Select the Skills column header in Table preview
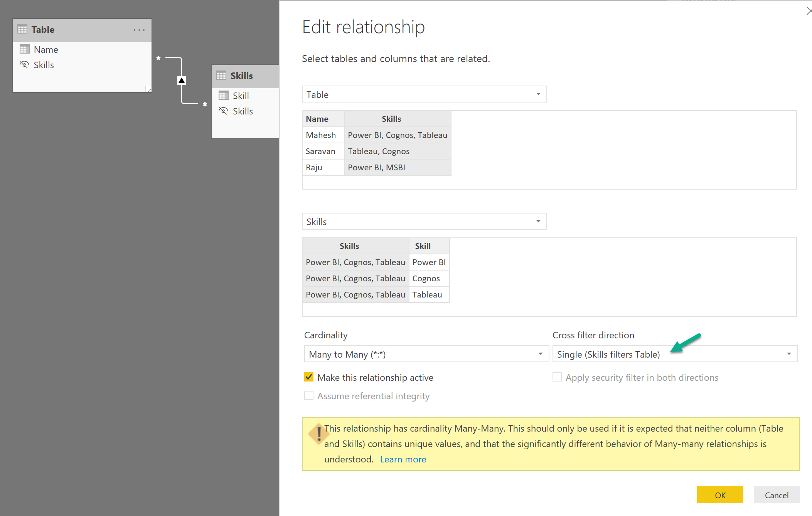812x516 pixels. tap(398, 119)
